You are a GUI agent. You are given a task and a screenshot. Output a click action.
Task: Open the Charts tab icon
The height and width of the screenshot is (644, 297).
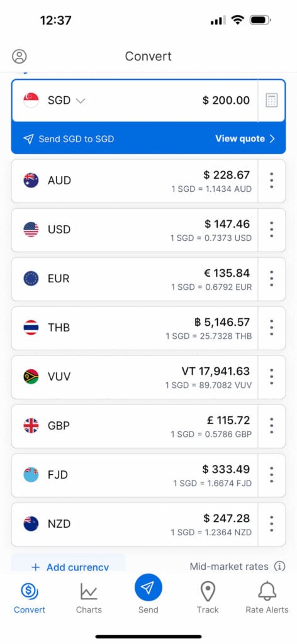(x=89, y=591)
